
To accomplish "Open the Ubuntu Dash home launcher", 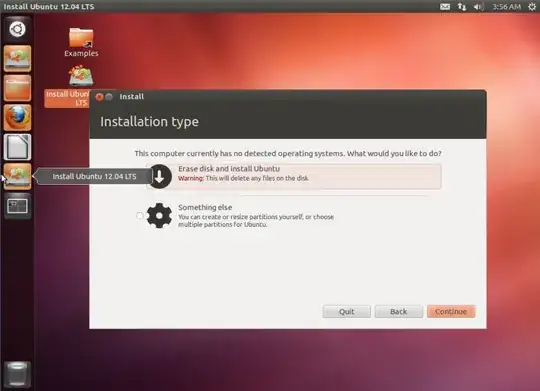I will coord(17,29).
